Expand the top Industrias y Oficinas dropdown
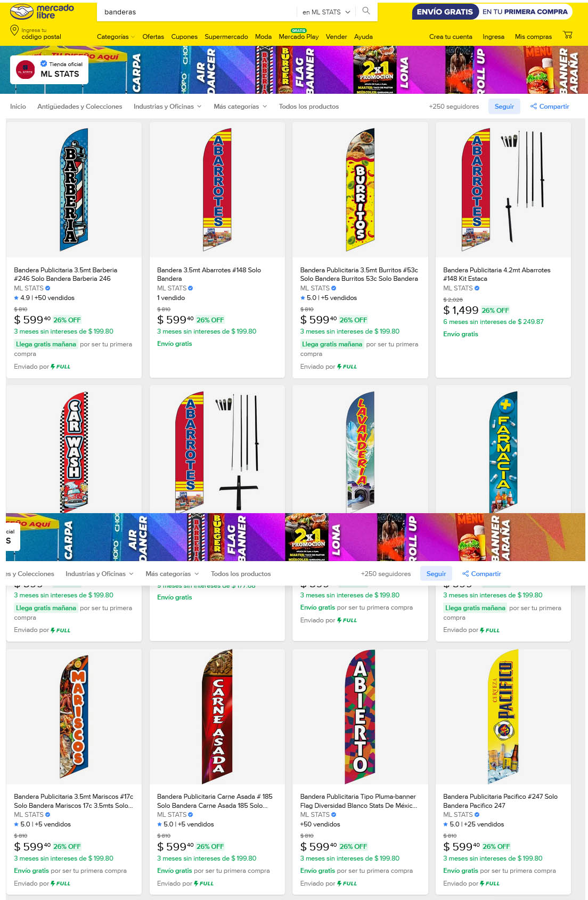Viewport: 588px width, 900px height. point(167,107)
